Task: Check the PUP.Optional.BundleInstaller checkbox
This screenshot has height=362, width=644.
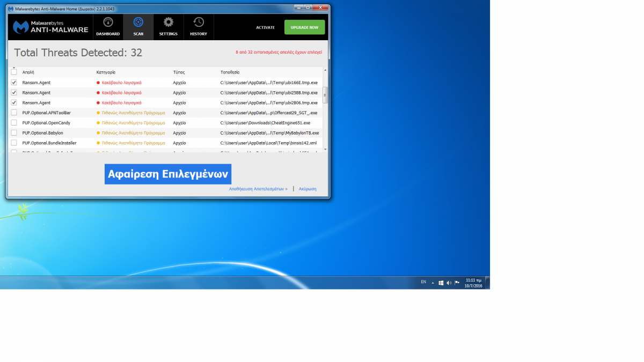Action: coord(14,143)
